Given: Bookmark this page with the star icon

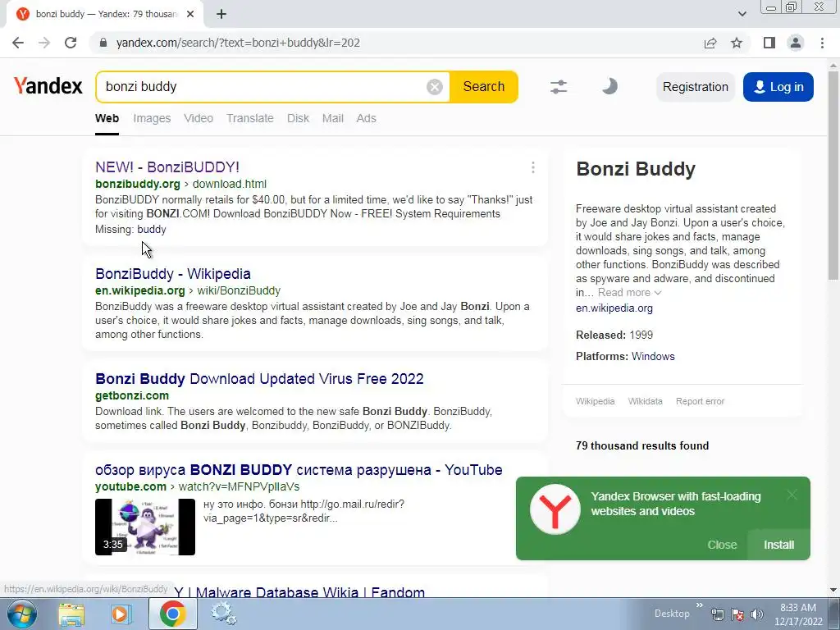Looking at the screenshot, I should (x=737, y=43).
